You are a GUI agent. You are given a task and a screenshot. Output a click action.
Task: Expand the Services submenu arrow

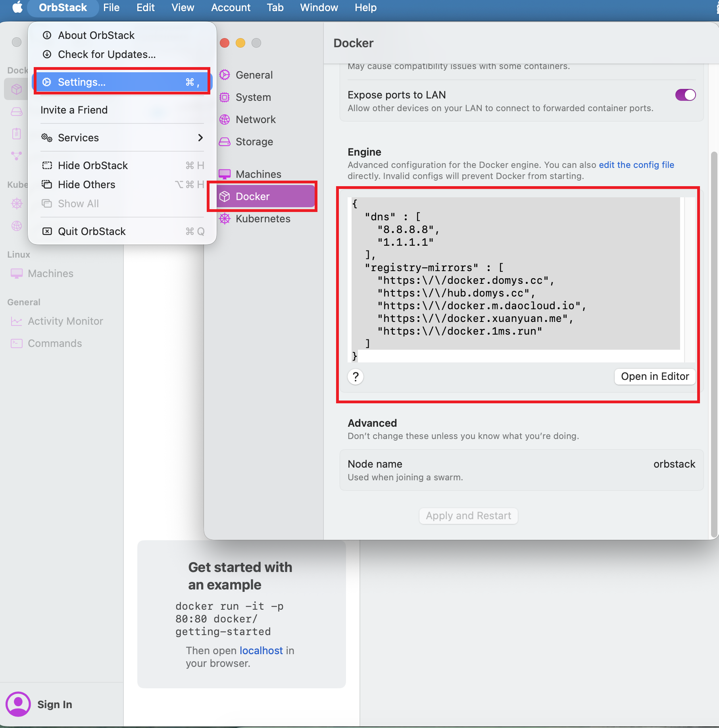point(200,138)
